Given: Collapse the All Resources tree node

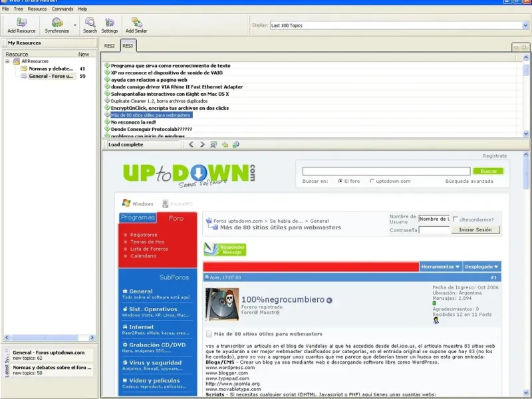Looking at the screenshot, I should (7, 61).
